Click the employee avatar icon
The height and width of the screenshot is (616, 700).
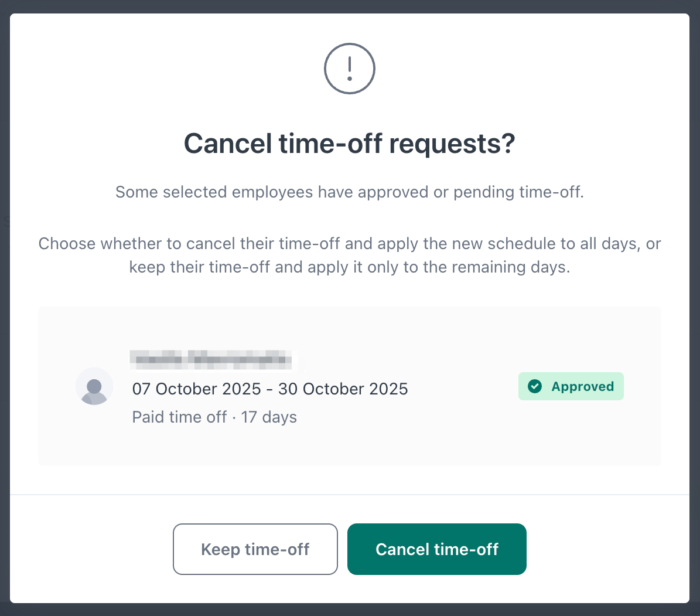tap(94, 386)
